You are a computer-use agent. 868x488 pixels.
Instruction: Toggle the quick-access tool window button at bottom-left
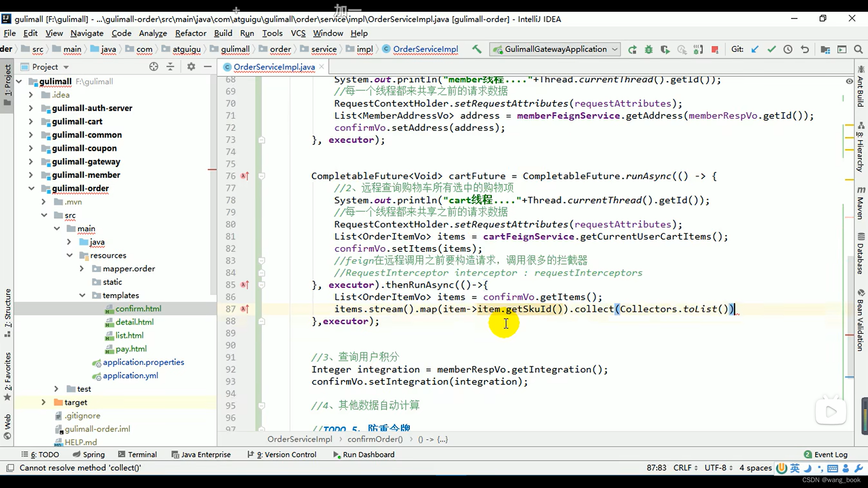[10, 468]
